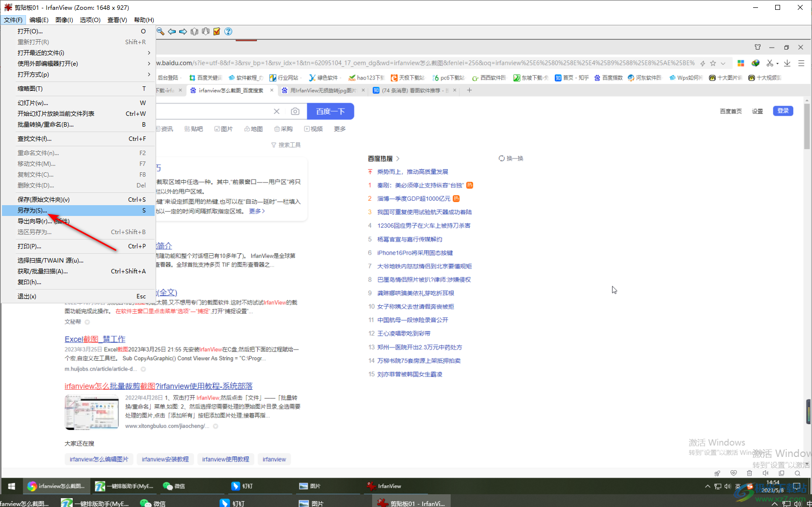Select 缩略图(T) menu item
Image resolution: width=812 pixels, height=507 pixels.
[x=79, y=88]
